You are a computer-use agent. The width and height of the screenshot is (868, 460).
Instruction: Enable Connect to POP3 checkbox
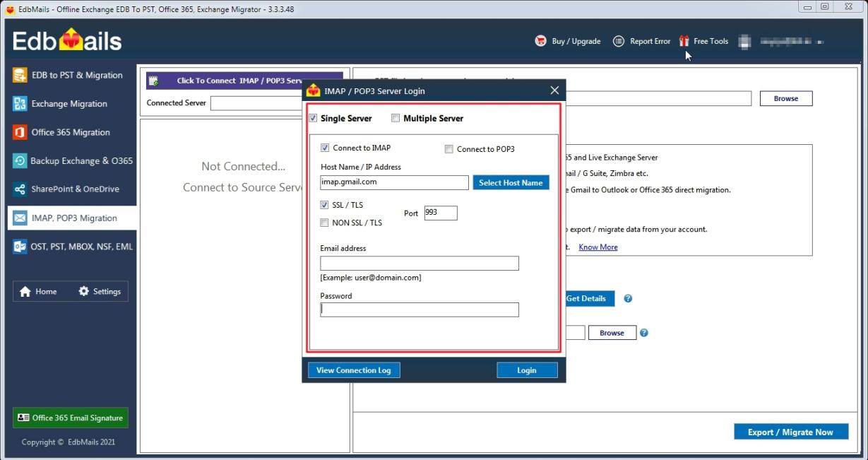tap(449, 149)
